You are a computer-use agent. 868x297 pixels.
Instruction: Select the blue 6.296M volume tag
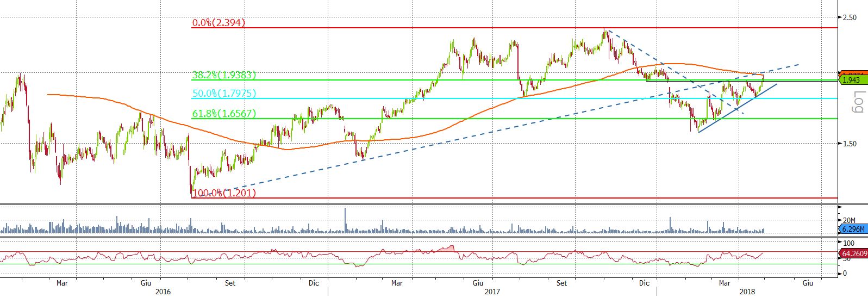click(853, 229)
